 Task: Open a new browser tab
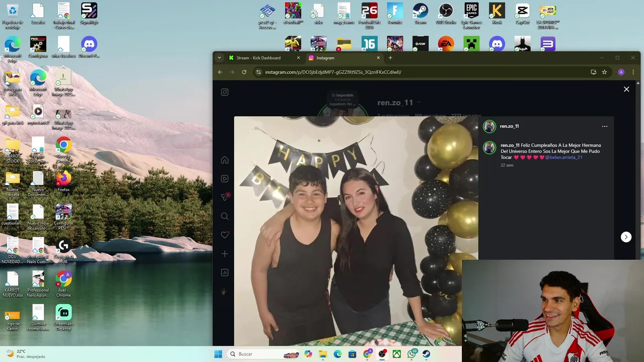pos(390,58)
